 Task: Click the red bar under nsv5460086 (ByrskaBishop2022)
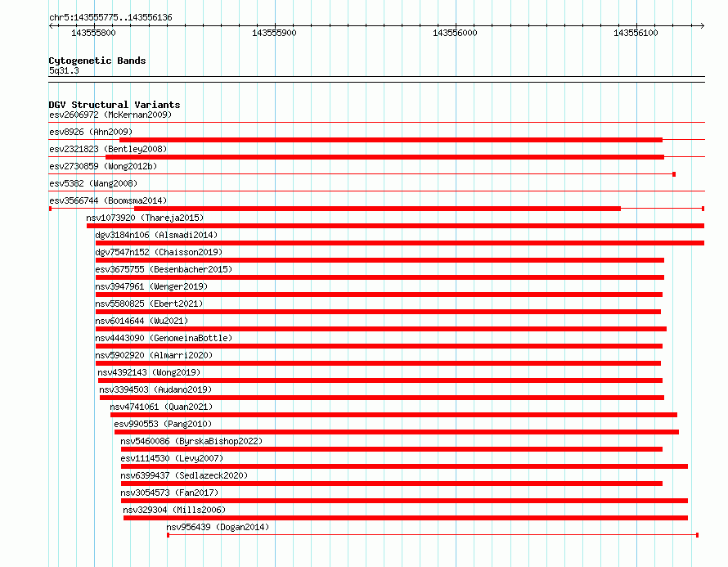point(392,449)
